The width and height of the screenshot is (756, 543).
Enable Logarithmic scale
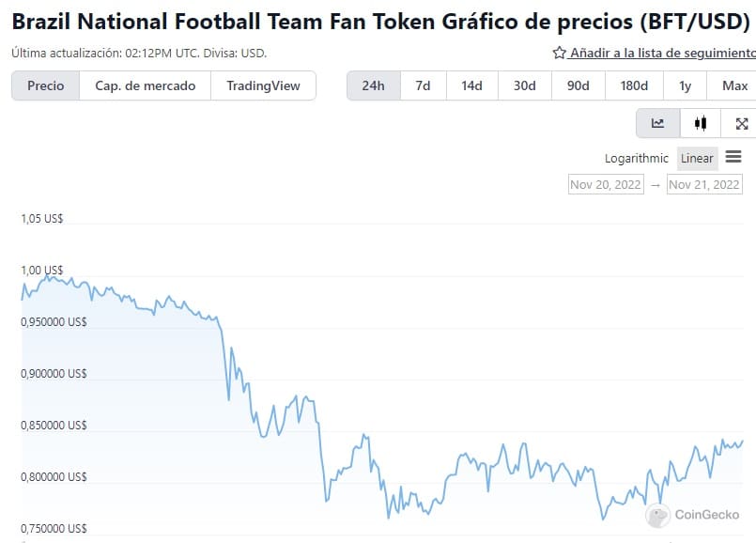tap(637, 158)
